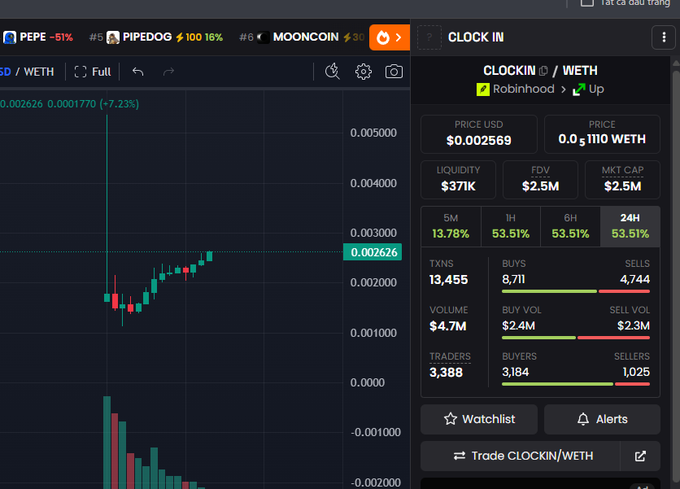This screenshot has height=489, width=680.
Task: Click the PRICE USD $0.002569 box
Action: click(479, 134)
